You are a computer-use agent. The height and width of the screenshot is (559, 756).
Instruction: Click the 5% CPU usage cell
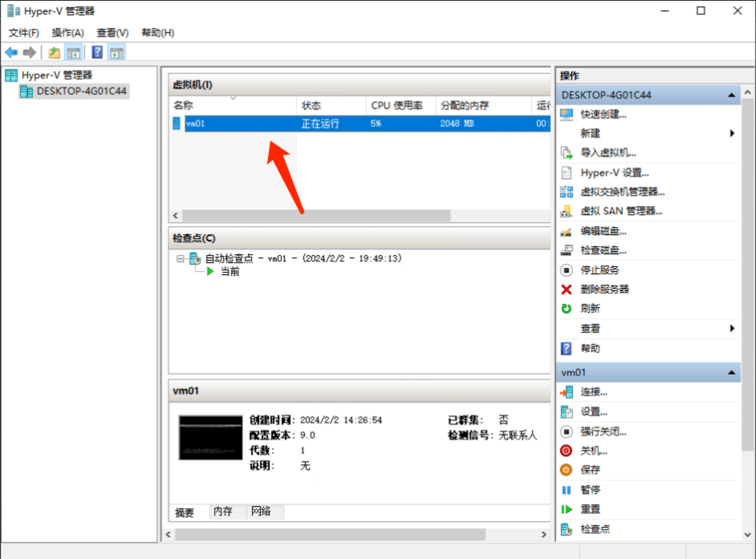376,124
